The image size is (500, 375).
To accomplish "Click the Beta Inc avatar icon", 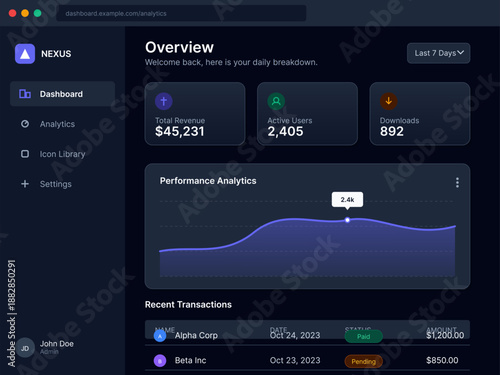I will click(160, 361).
